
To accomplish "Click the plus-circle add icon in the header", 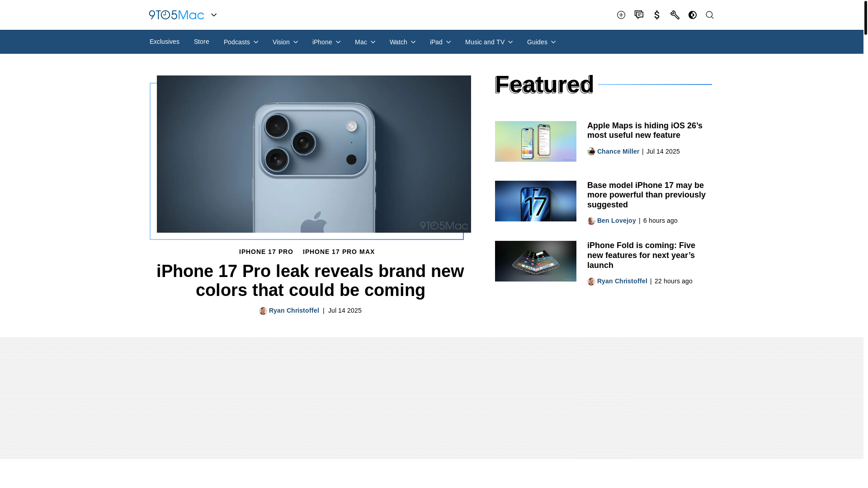I will coord(621,15).
